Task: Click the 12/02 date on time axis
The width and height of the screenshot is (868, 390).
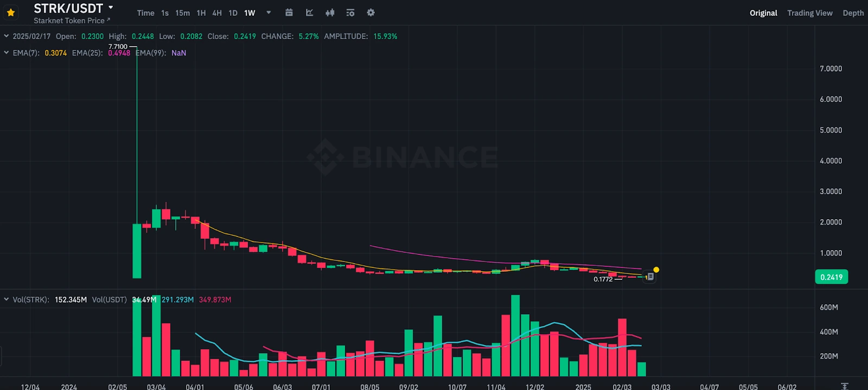Action: click(535, 387)
